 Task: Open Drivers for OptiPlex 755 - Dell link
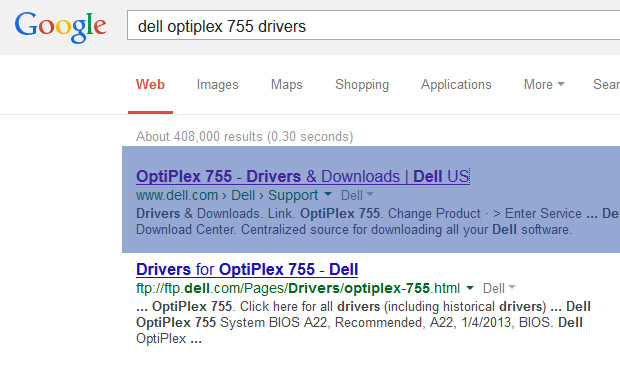pos(247,269)
